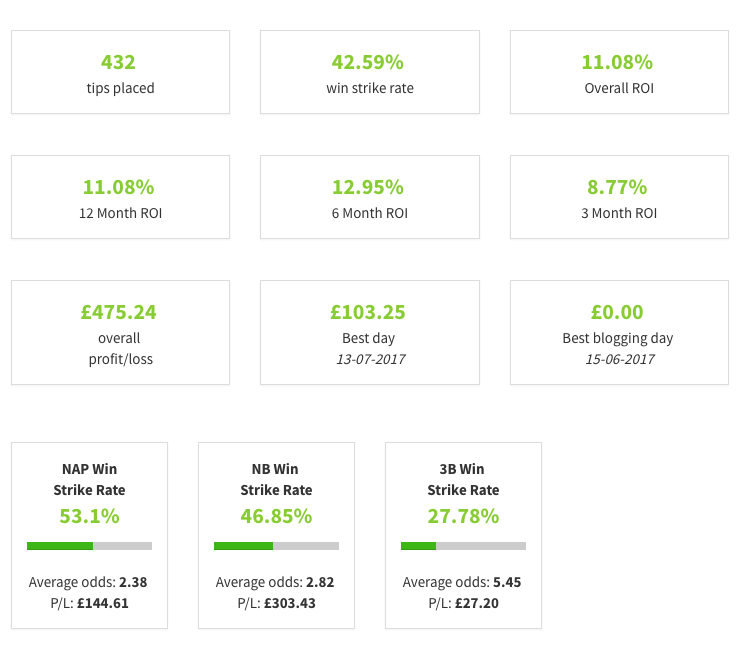Click the 15-06-2017 blogging day date
Viewport: 737px width, 655px height.
[x=619, y=359]
